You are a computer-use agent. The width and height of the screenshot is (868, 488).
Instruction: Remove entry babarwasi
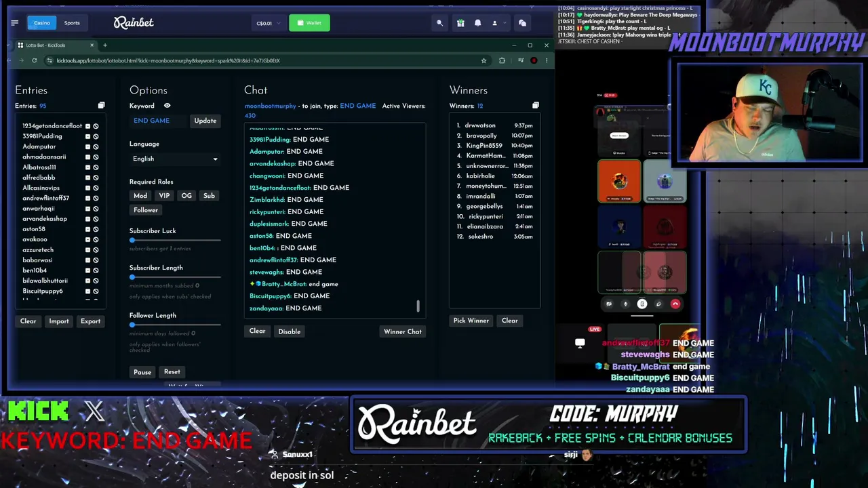coord(87,260)
